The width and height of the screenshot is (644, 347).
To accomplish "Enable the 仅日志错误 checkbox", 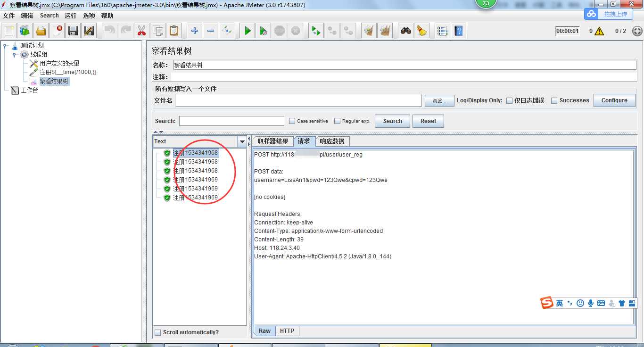I will [x=509, y=100].
